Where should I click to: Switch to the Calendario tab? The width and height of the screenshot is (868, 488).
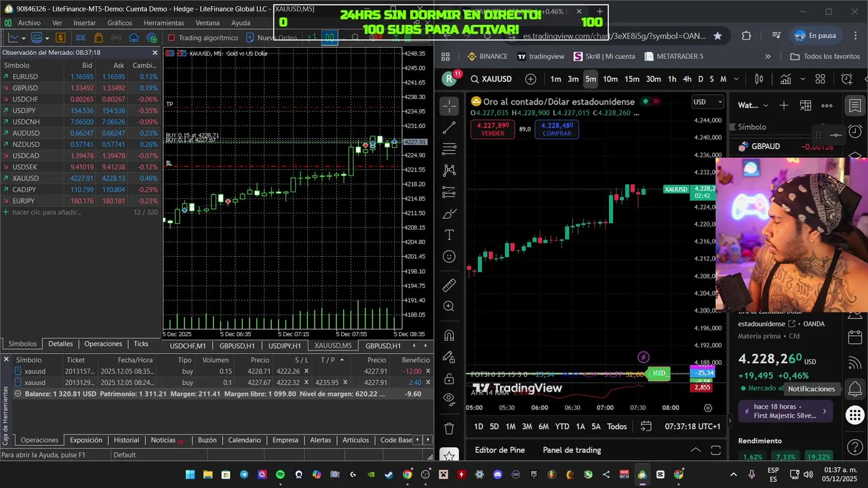click(244, 440)
